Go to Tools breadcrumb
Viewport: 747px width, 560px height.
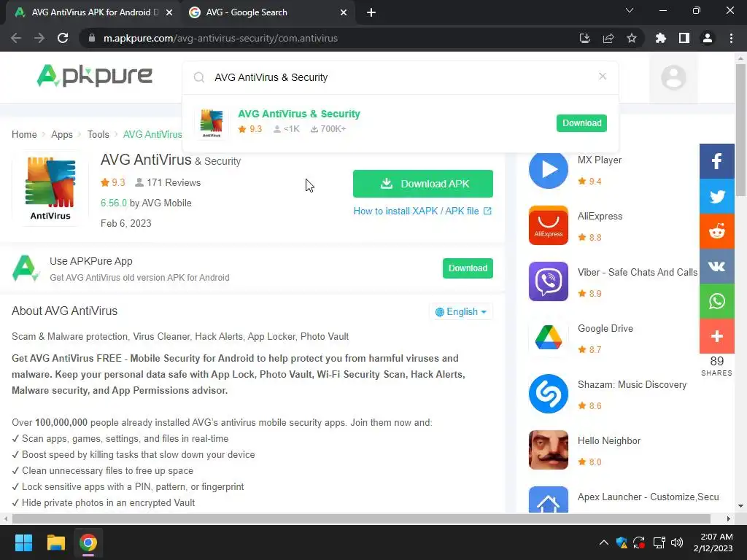(98, 134)
